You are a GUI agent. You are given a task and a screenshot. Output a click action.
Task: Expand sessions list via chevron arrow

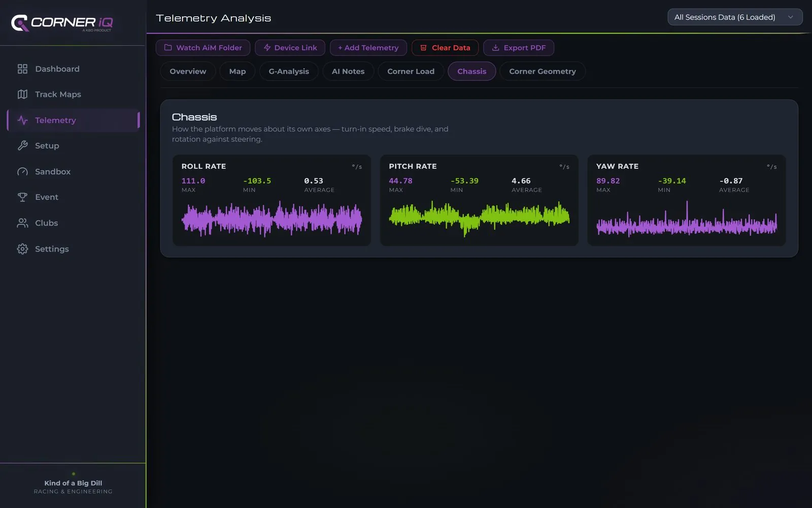[x=790, y=17]
